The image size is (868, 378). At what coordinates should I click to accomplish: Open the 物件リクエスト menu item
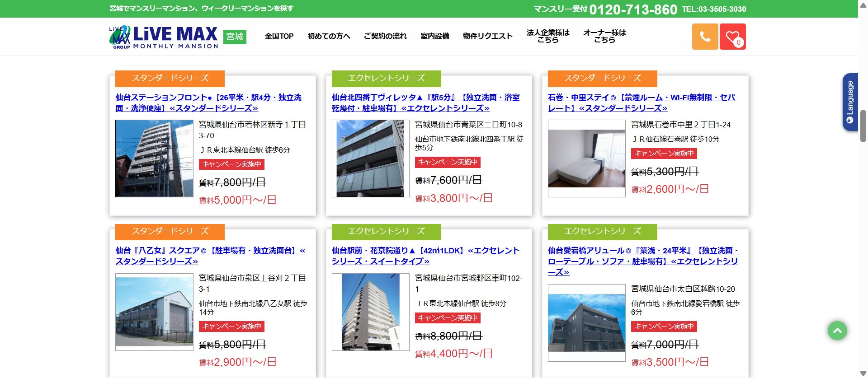point(488,36)
